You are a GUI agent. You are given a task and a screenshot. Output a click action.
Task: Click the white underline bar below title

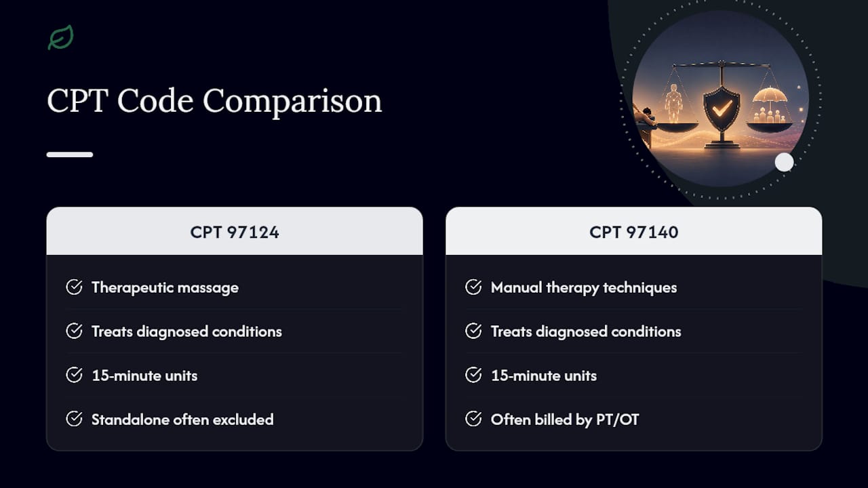[70, 155]
